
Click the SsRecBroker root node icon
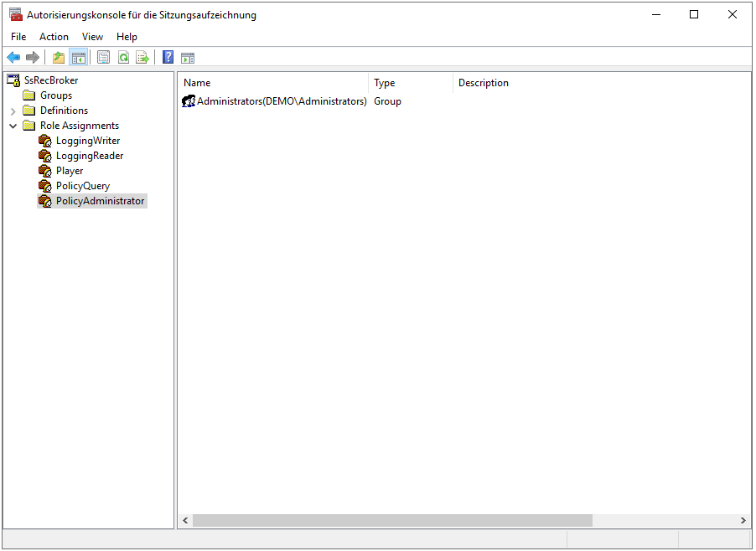coord(13,80)
